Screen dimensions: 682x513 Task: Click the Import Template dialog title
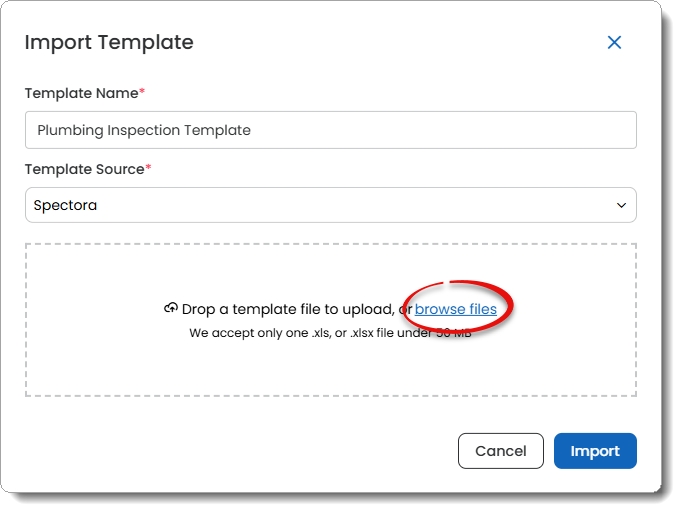tap(109, 42)
